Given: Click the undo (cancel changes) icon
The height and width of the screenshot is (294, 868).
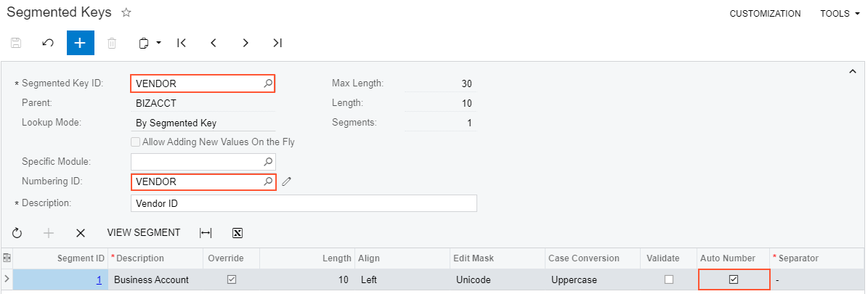Looking at the screenshot, I should 48,43.
